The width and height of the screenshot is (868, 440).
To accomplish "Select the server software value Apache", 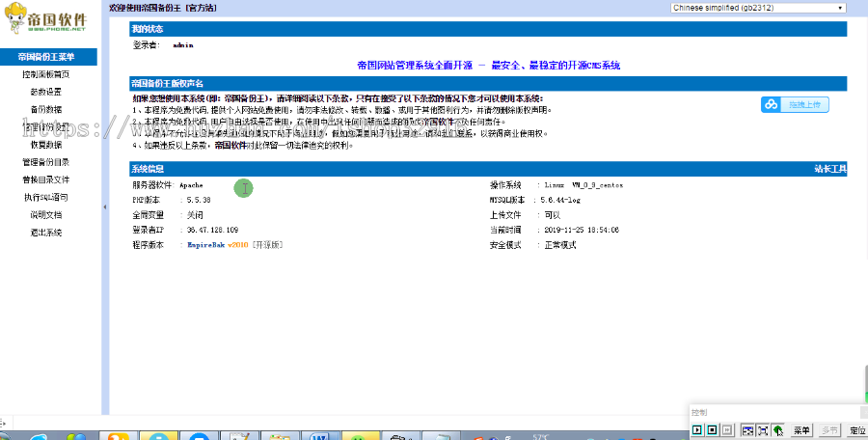I will point(191,185).
